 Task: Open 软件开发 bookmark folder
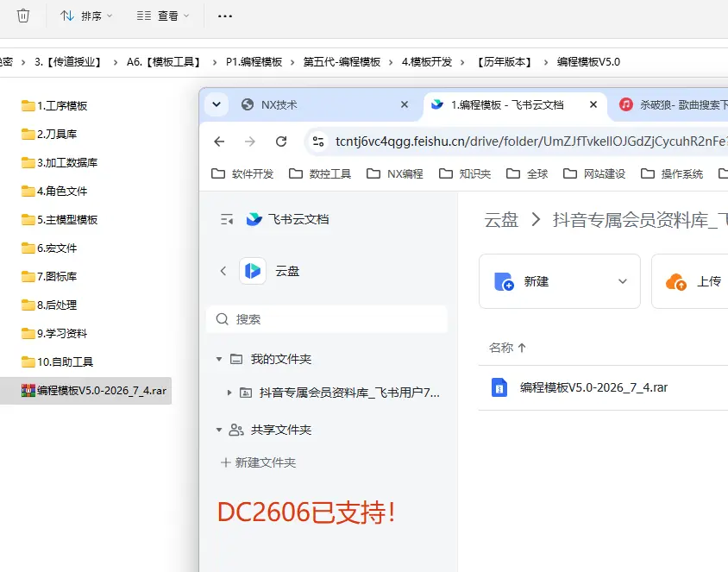point(242,173)
